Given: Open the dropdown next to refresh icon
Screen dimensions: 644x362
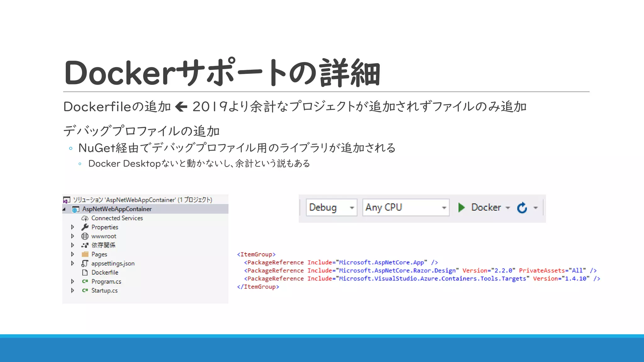Looking at the screenshot, I should [536, 208].
